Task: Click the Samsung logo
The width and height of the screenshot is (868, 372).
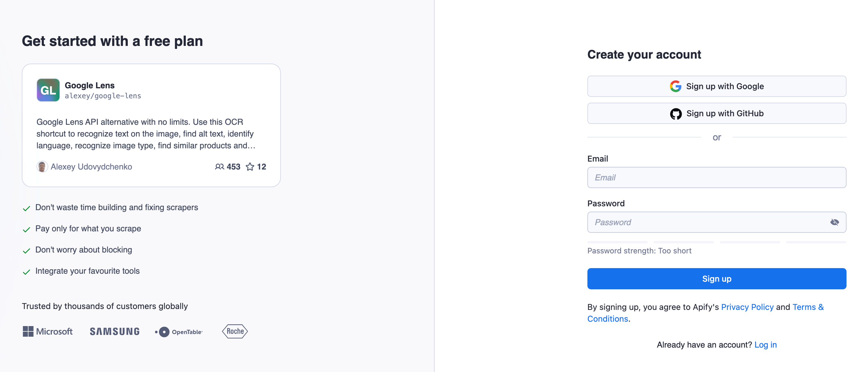Action: pyautogui.click(x=114, y=331)
